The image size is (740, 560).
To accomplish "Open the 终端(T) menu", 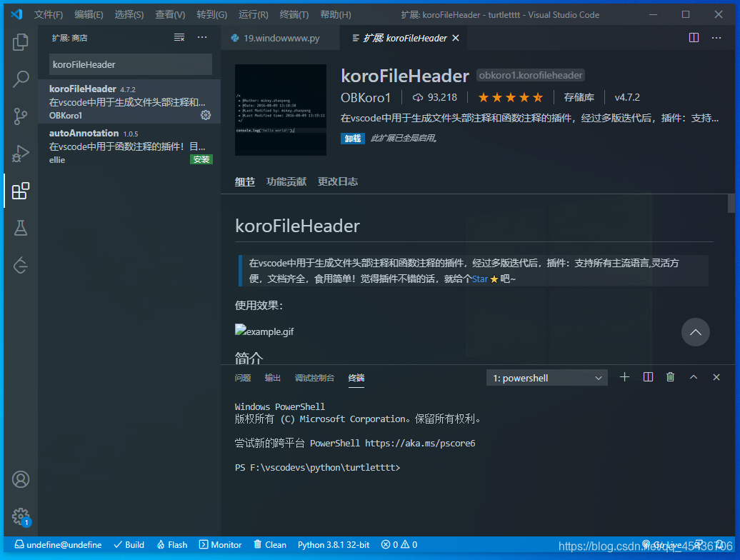I will coord(294,14).
